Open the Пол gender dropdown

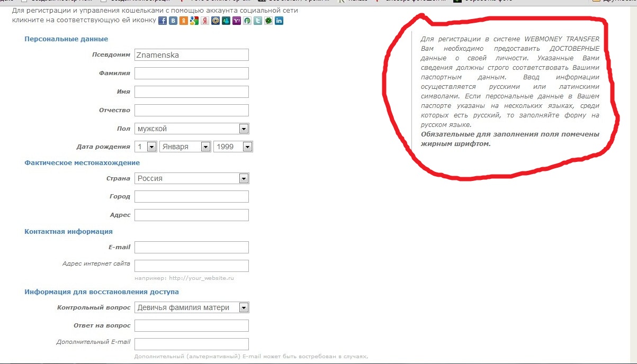(x=192, y=129)
